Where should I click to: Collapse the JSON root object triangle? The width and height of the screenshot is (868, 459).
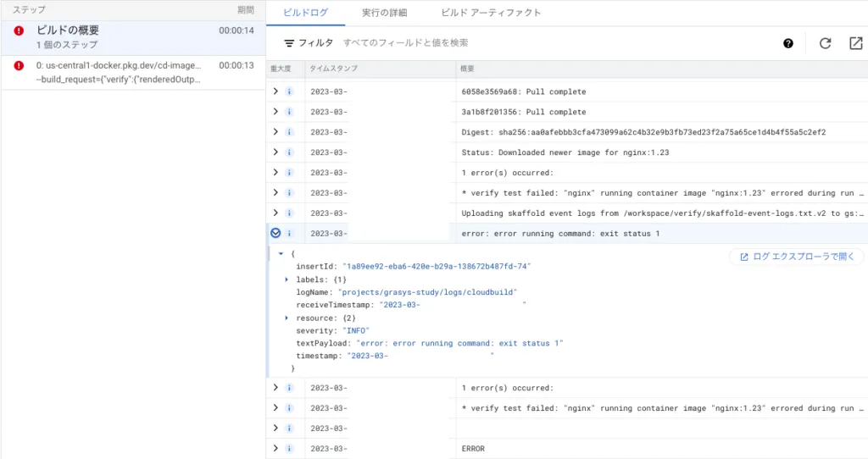(x=281, y=254)
